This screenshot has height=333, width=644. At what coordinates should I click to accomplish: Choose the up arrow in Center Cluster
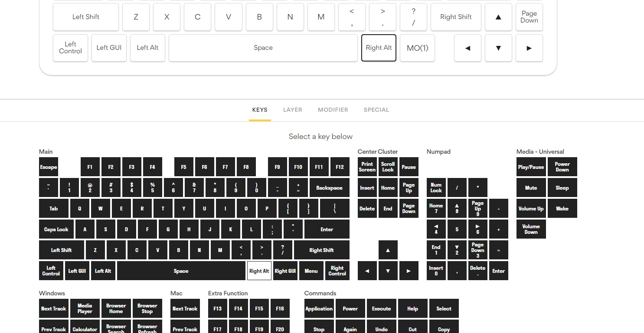(x=388, y=250)
